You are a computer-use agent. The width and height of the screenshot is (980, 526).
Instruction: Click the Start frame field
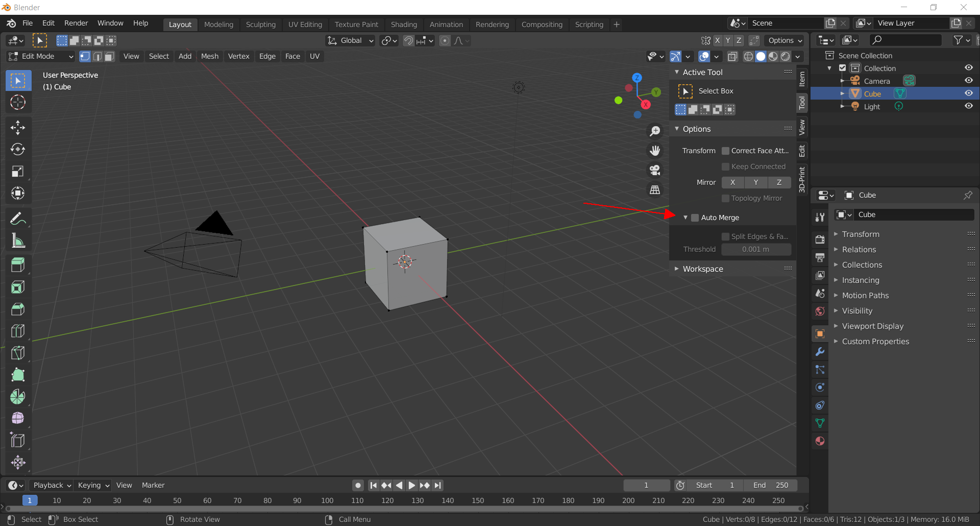[716, 485]
